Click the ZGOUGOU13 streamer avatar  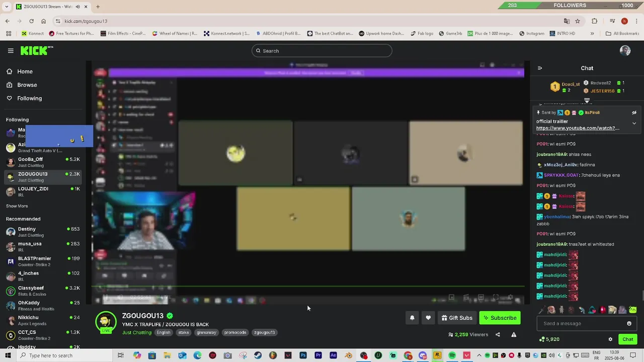[106, 322]
